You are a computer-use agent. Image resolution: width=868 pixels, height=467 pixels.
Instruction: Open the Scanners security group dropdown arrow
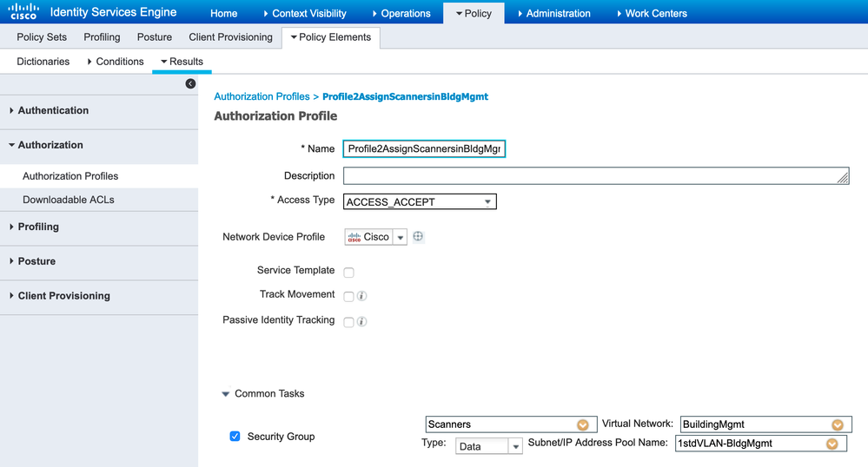click(x=583, y=424)
